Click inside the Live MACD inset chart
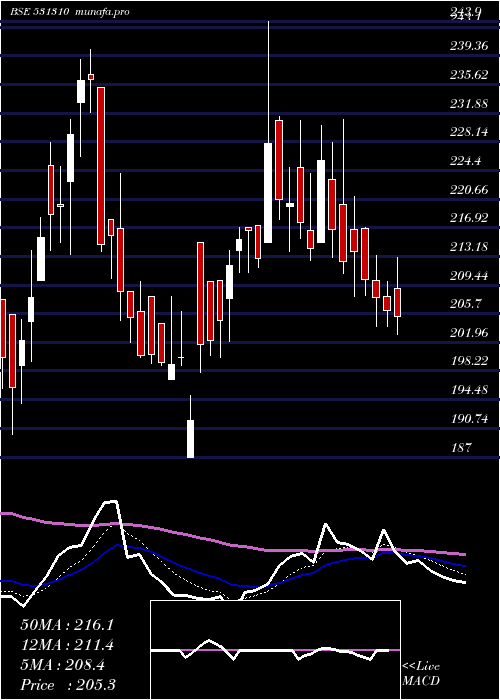This screenshot has width=500, height=700. tap(275, 650)
